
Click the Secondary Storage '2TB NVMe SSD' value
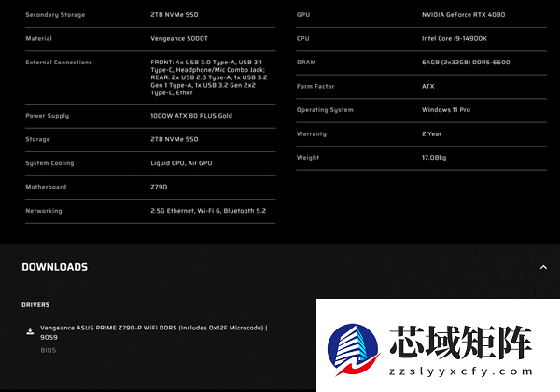pyautogui.click(x=175, y=15)
